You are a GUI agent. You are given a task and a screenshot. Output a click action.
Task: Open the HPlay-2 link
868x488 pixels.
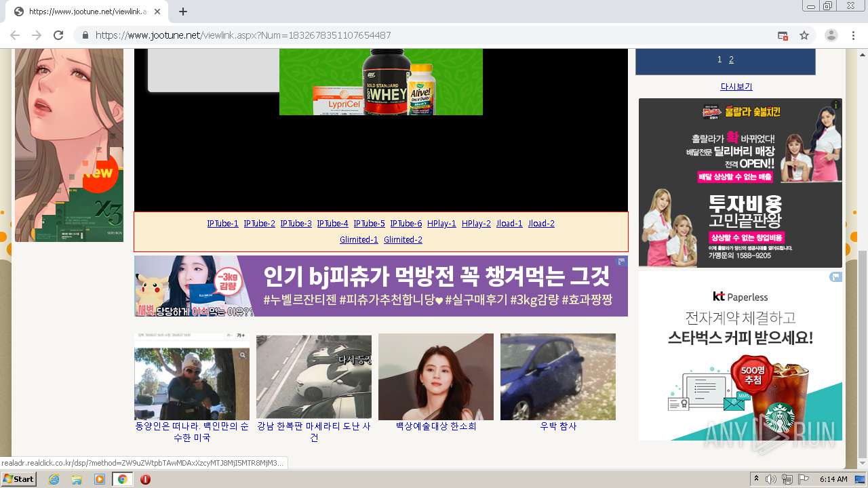pyautogui.click(x=476, y=224)
